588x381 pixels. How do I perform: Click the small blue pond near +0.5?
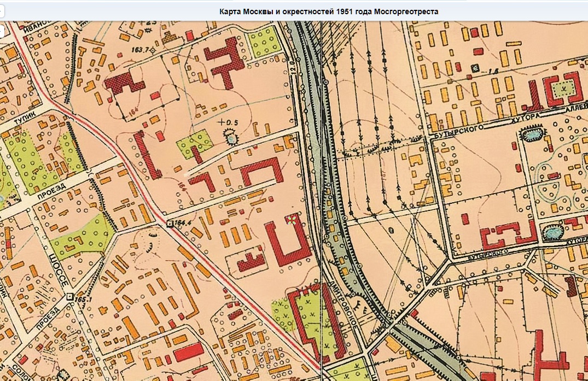[x=230, y=138]
